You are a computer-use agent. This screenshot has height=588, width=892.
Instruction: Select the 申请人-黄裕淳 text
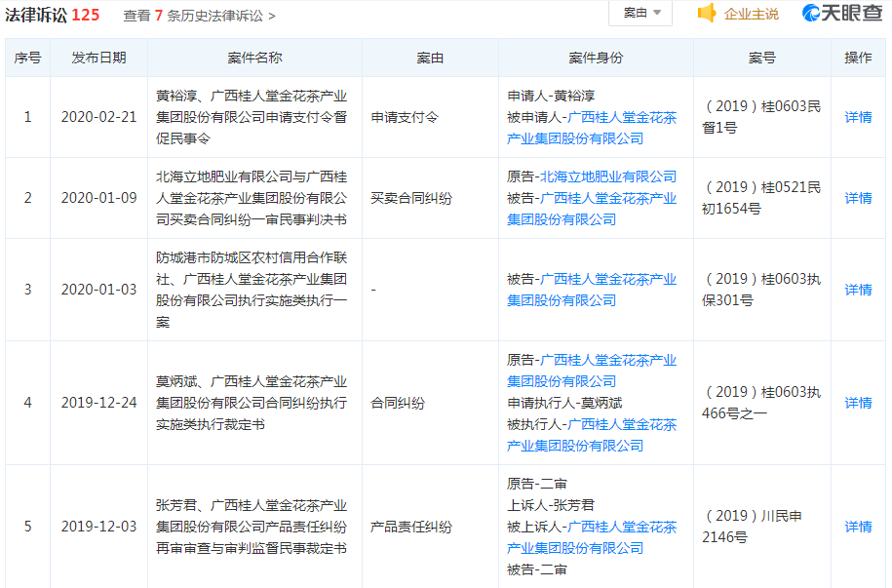(x=551, y=97)
